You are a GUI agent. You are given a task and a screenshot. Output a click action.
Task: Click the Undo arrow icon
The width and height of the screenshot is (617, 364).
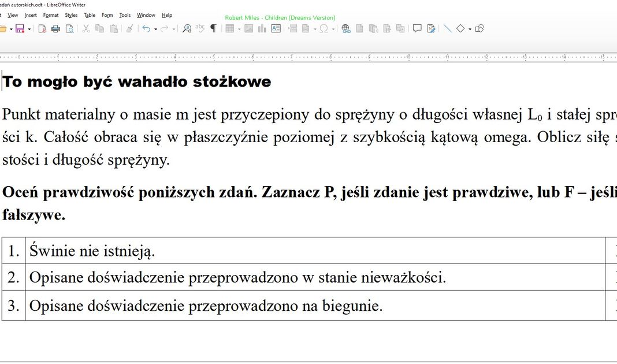pos(146,28)
